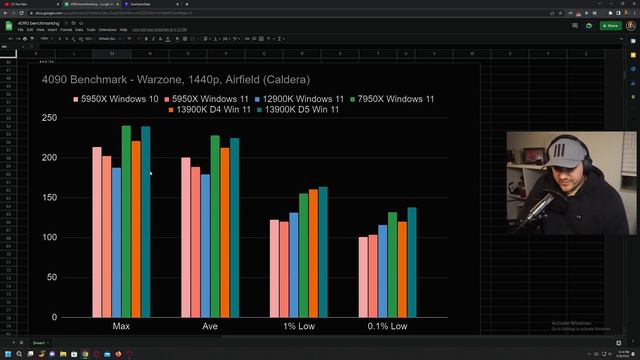Viewport: 640px width, 360px height.
Task: Click the green Share button
Action: click(x=611, y=26)
